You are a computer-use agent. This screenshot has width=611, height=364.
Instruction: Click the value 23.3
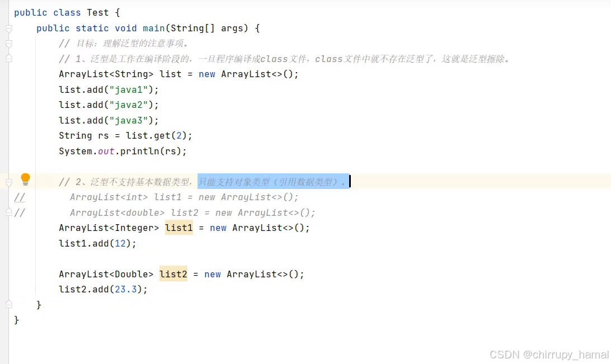pos(125,289)
